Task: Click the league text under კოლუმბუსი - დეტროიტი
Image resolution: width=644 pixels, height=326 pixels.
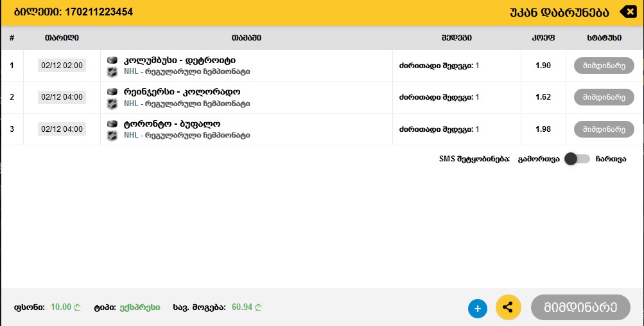Action: [187, 72]
